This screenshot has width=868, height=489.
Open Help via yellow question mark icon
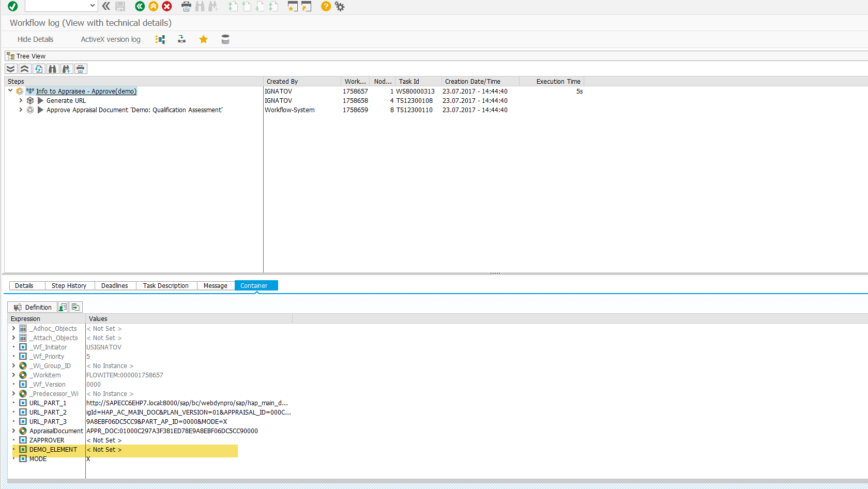coord(326,6)
